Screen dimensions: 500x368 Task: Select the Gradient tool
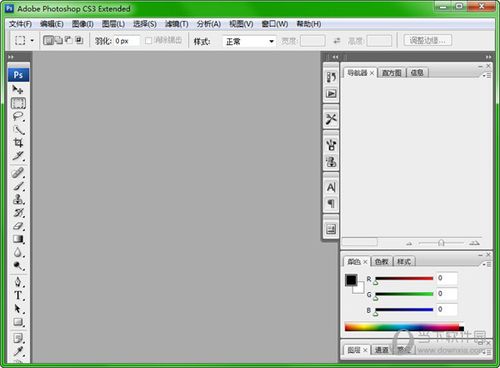tap(18, 239)
